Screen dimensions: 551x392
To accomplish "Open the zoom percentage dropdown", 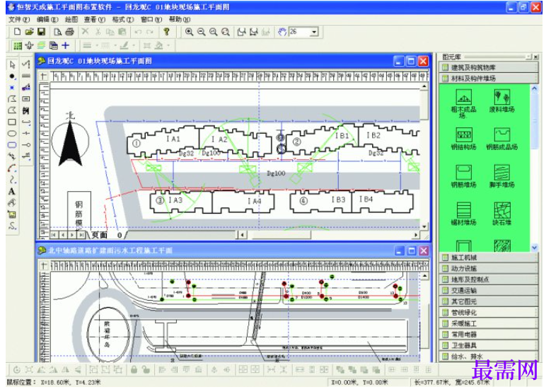I will [x=314, y=32].
